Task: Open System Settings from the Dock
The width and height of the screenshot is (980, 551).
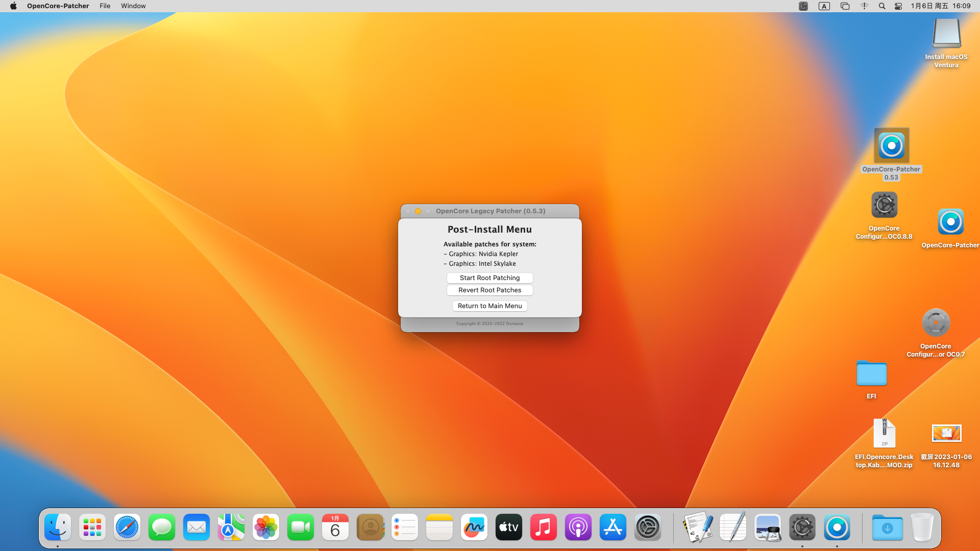Action: pos(647,528)
